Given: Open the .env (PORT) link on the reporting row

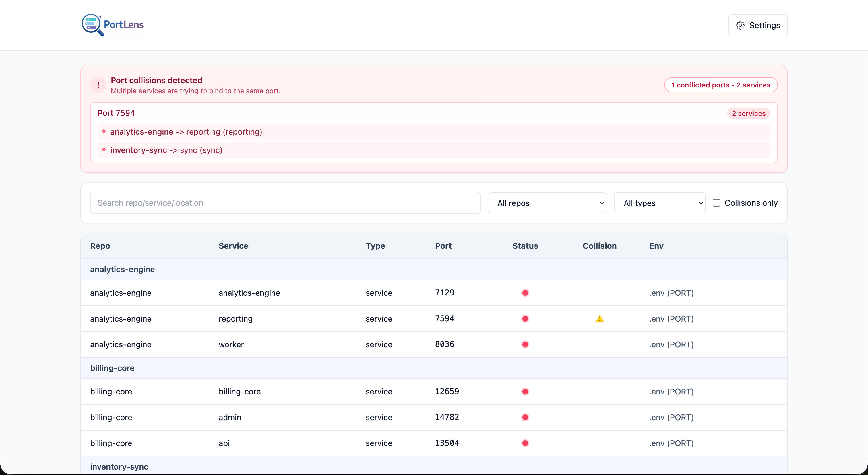Looking at the screenshot, I should (671, 318).
